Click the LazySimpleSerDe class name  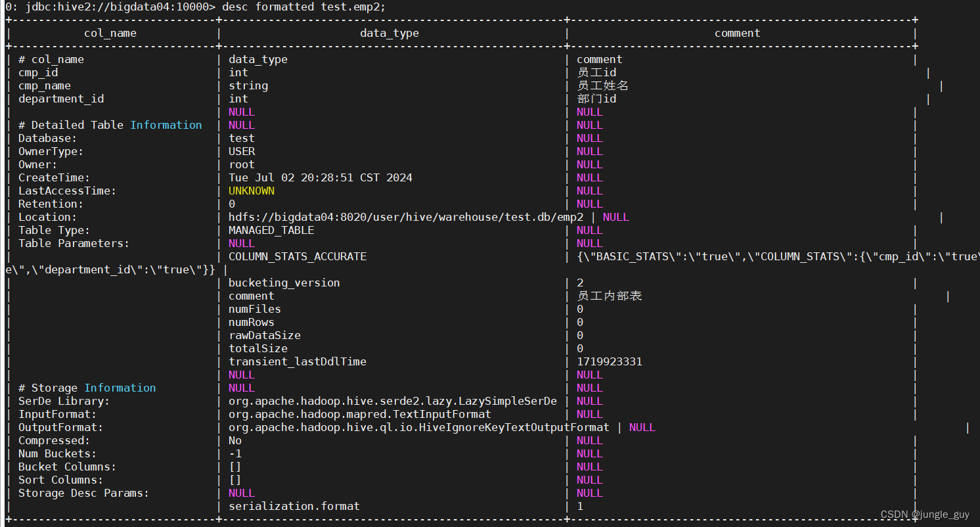[393, 401]
